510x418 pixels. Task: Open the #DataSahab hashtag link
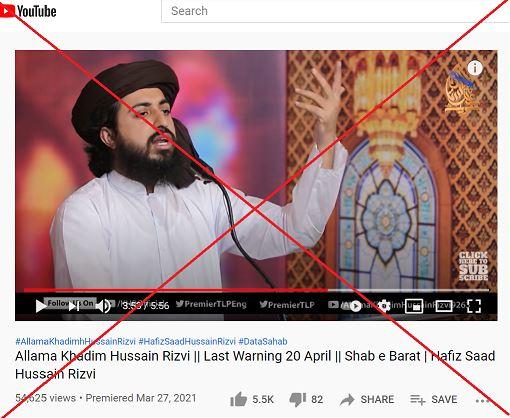pyautogui.click(x=263, y=341)
